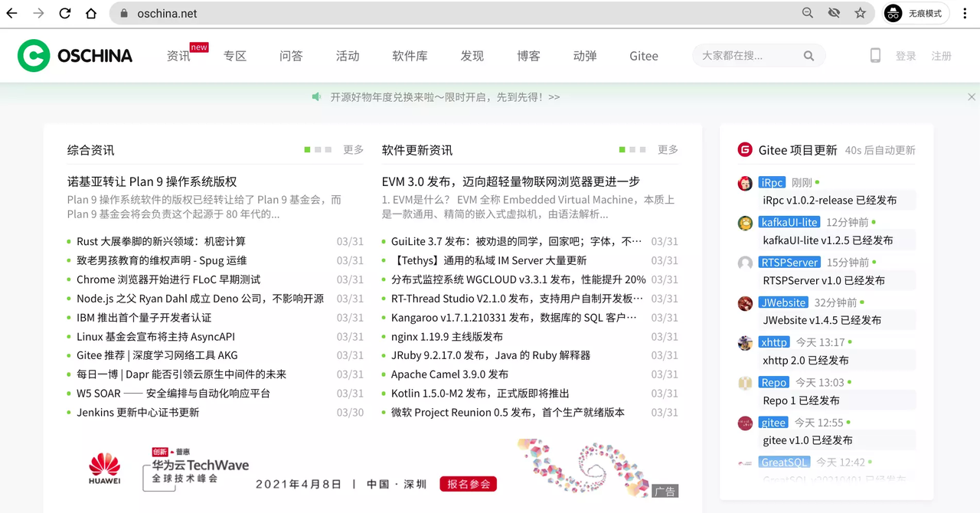Click the xhttp project avatar
This screenshot has width=980, height=513.
(x=745, y=343)
